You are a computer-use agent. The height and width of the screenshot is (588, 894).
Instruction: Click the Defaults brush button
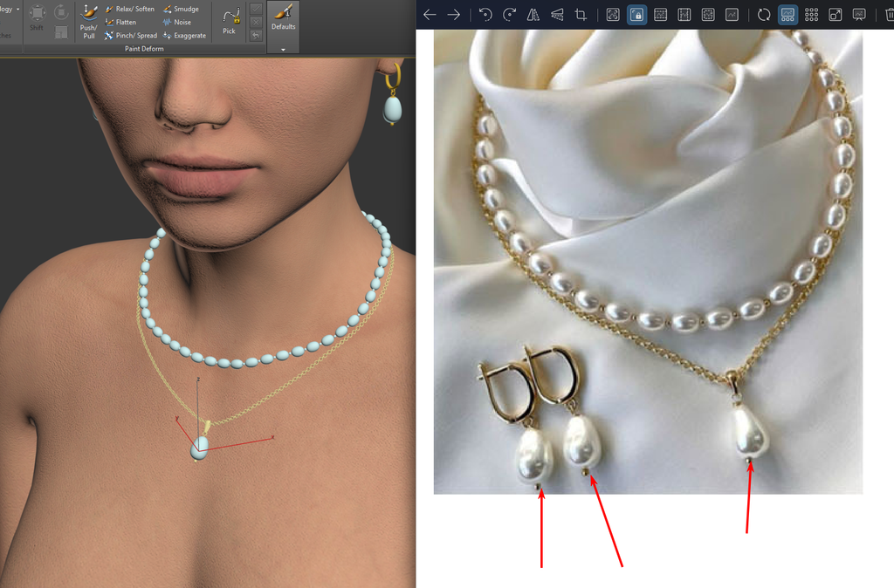[x=283, y=17]
